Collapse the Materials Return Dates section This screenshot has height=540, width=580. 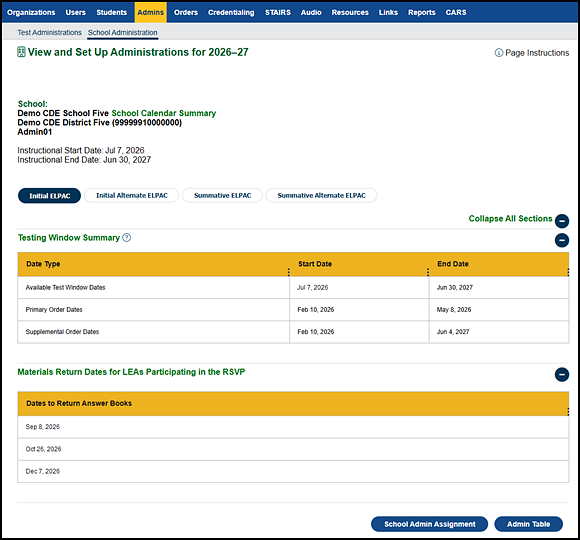pyautogui.click(x=562, y=375)
